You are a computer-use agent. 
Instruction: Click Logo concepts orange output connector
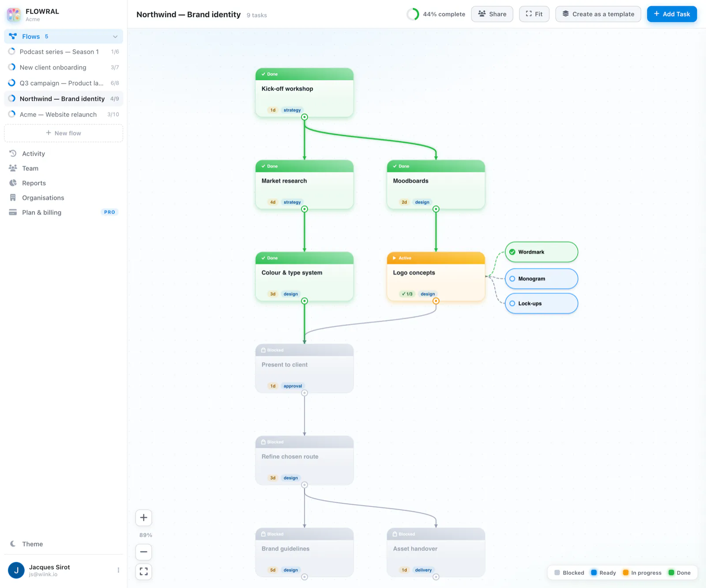coord(436,301)
